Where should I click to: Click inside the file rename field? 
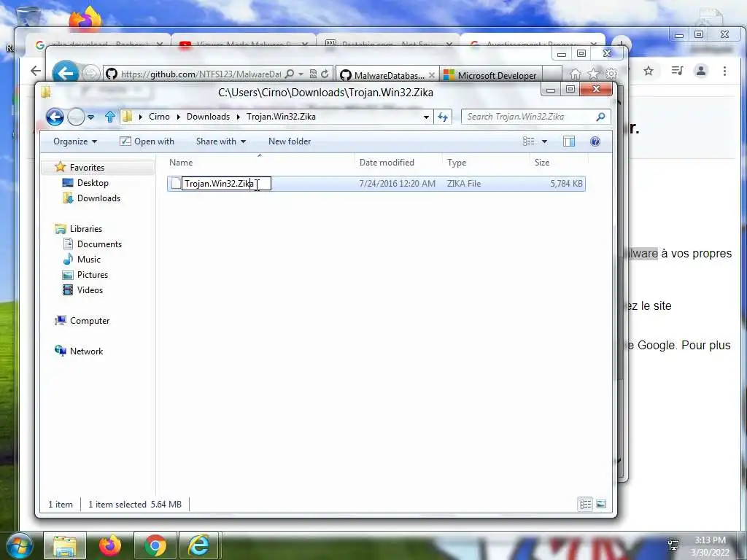coord(226,184)
